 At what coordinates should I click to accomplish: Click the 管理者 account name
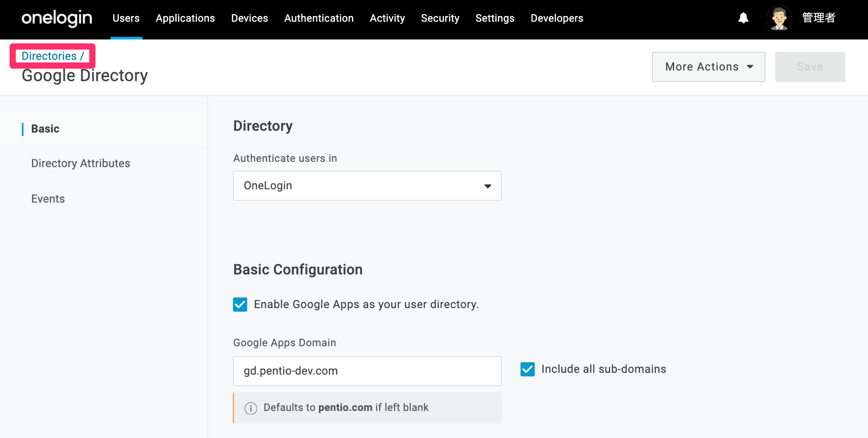(819, 18)
